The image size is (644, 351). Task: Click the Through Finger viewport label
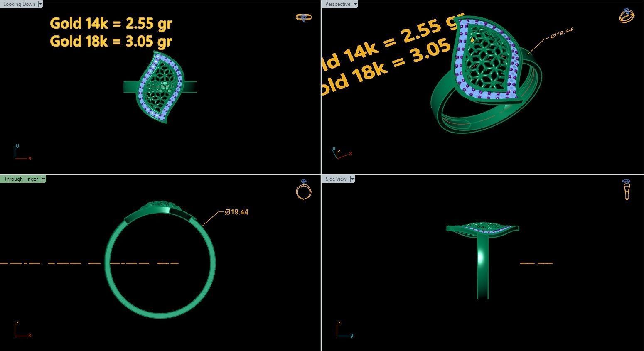click(x=21, y=179)
